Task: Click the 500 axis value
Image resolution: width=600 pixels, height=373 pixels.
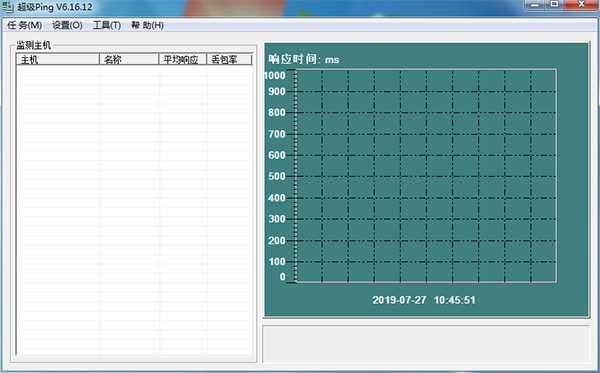Action: 277,176
